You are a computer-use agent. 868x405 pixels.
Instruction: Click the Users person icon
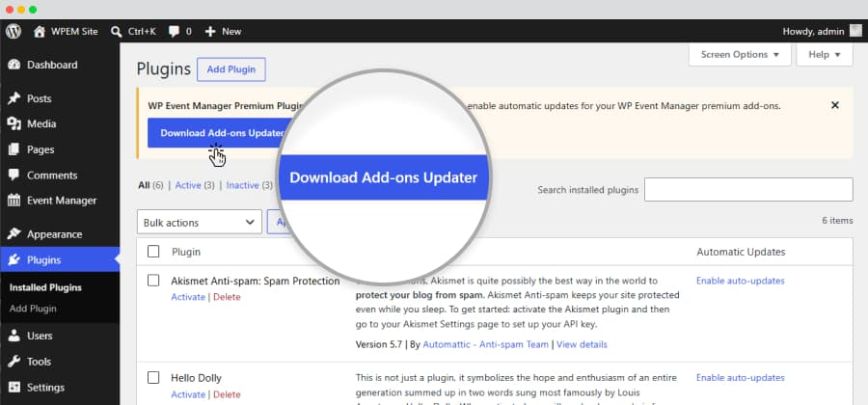[x=14, y=336]
